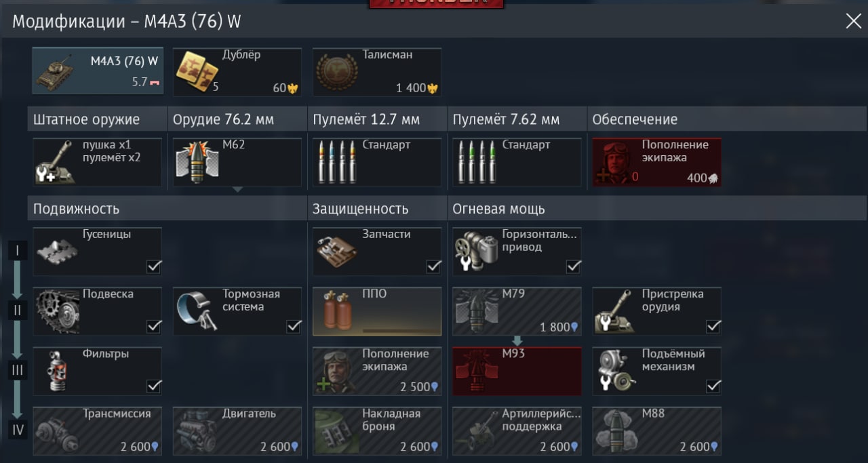Open the 7.62 мм Стандарт belt selector

pos(517,163)
